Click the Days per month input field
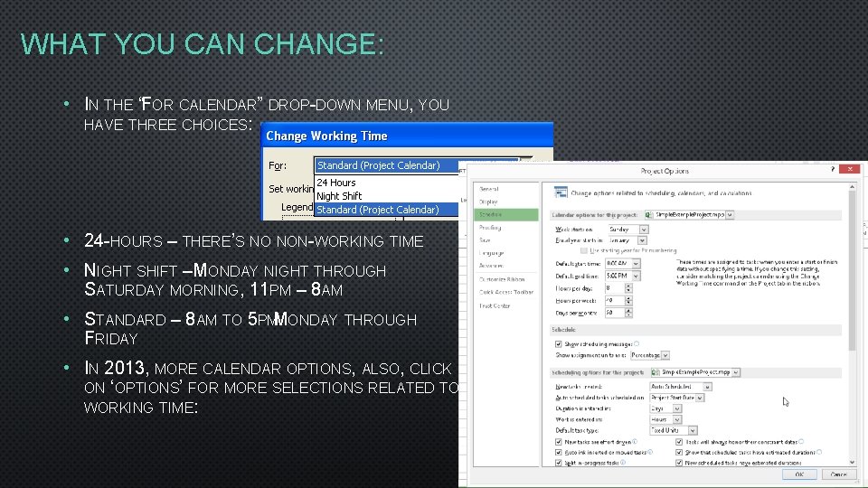Screen dimensions: 868x488 [x=615, y=313]
